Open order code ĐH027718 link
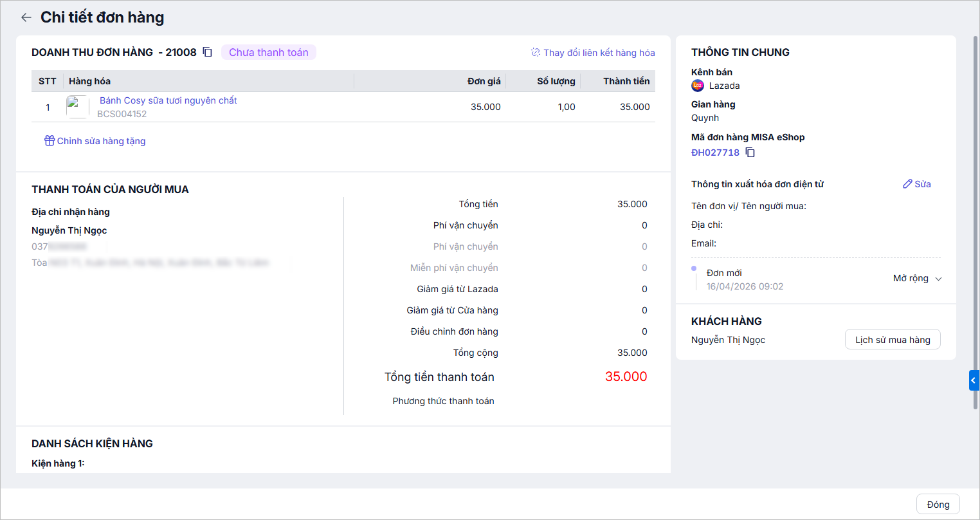This screenshot has width=980, height=520. point(715,153)
